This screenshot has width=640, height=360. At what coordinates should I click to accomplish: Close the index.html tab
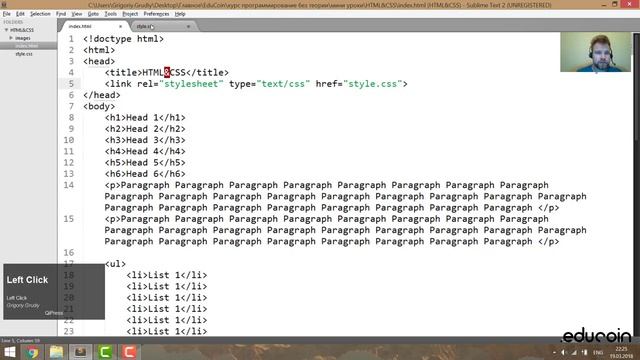click(x=120, y=27)
